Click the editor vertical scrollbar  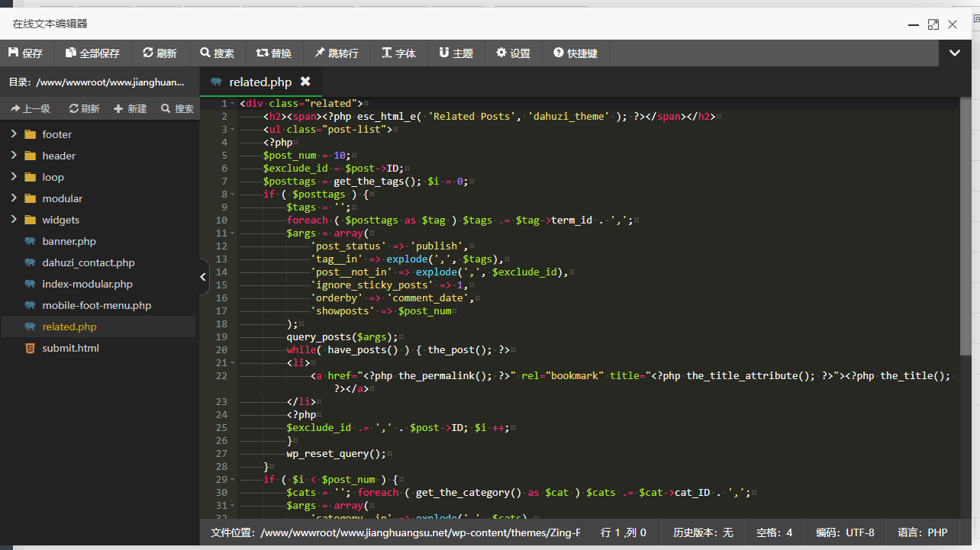tap(965, 225)
